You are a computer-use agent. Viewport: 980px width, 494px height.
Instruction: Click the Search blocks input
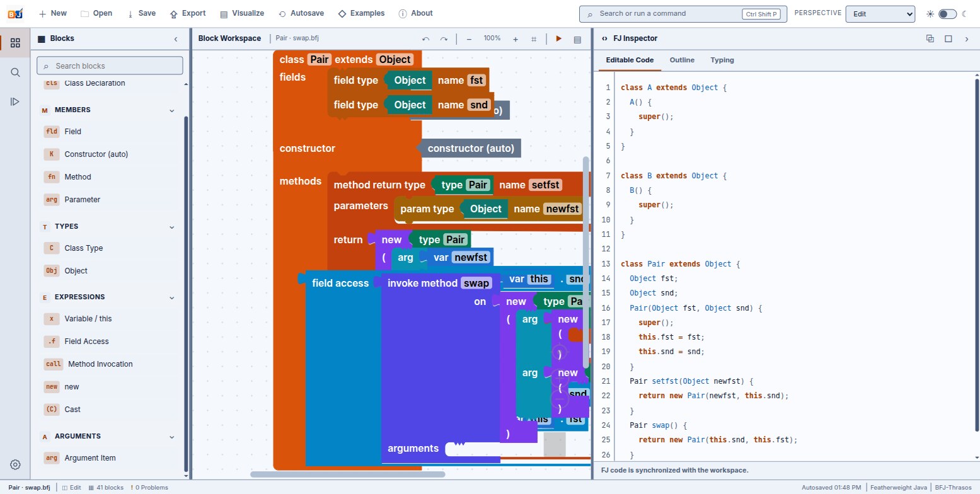[110, 66]
